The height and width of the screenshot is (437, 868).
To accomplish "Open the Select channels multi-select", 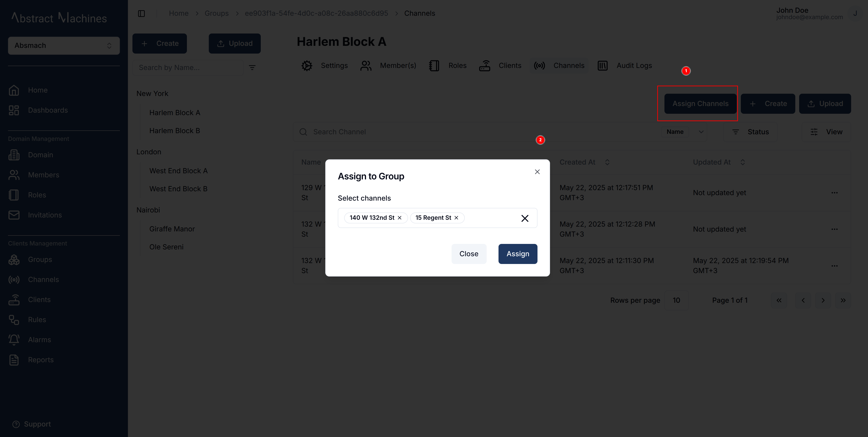I will [437, 218].
